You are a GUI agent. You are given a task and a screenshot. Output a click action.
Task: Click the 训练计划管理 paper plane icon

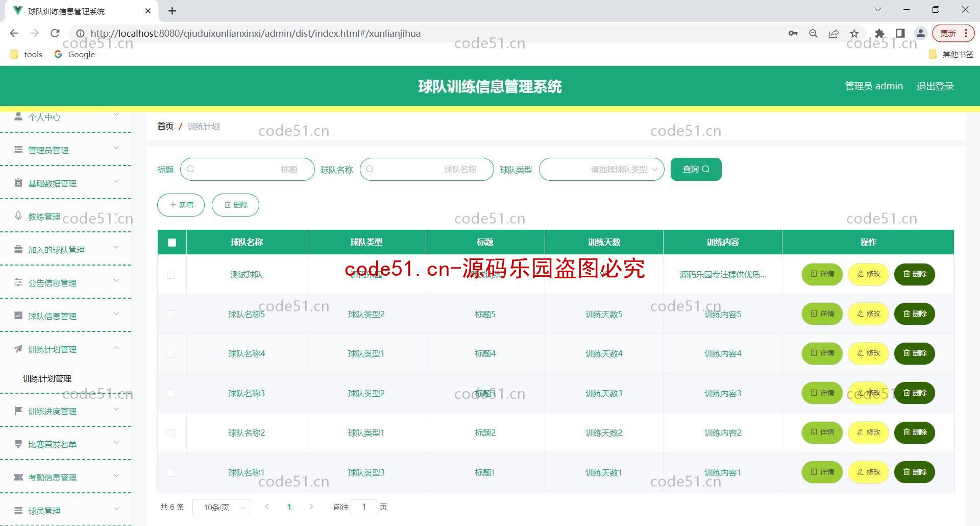click(18, 349)
